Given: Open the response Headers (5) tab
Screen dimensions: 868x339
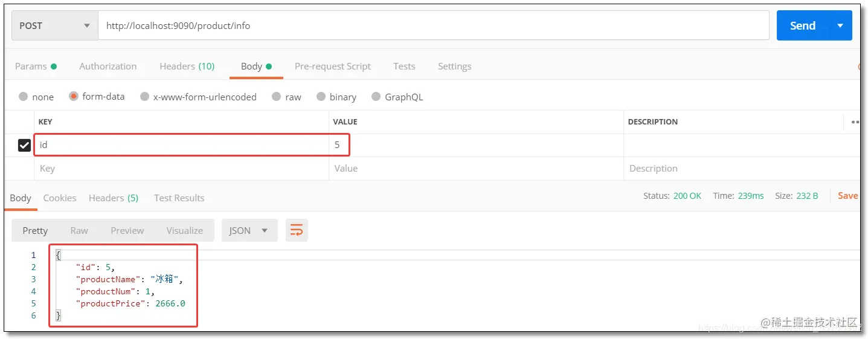Looking at the screenshot, I should [x=114, y=198].
